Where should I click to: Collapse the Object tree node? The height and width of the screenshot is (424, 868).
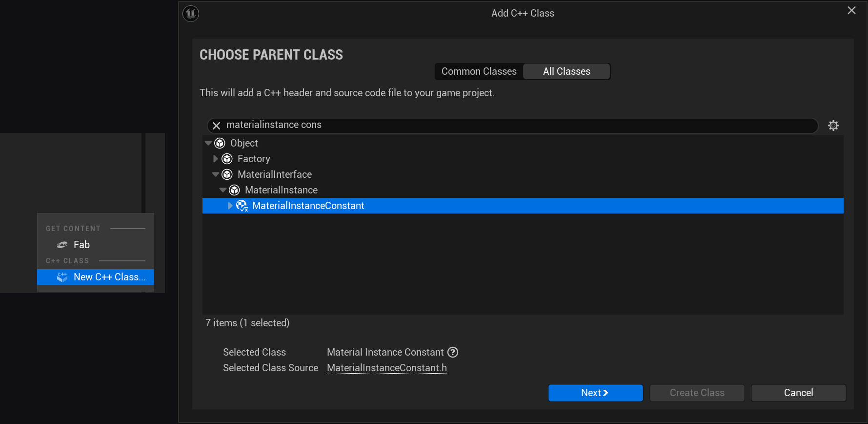click(208, 143)
